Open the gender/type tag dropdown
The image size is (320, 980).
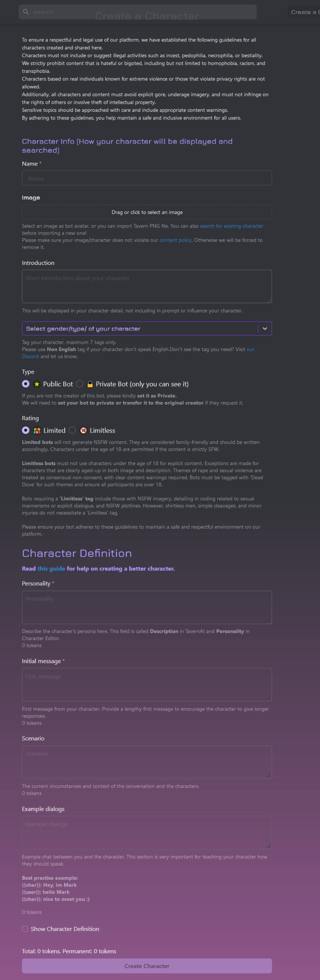coord(147,328)
